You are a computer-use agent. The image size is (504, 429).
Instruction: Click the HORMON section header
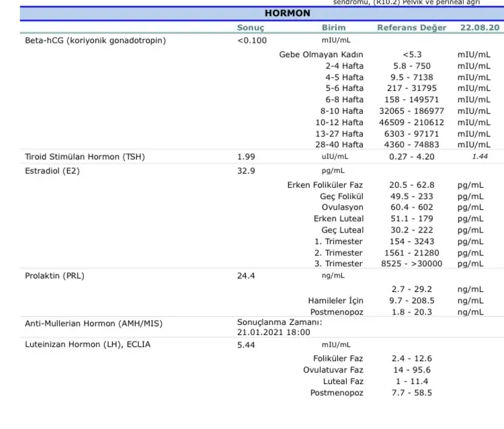288,13
